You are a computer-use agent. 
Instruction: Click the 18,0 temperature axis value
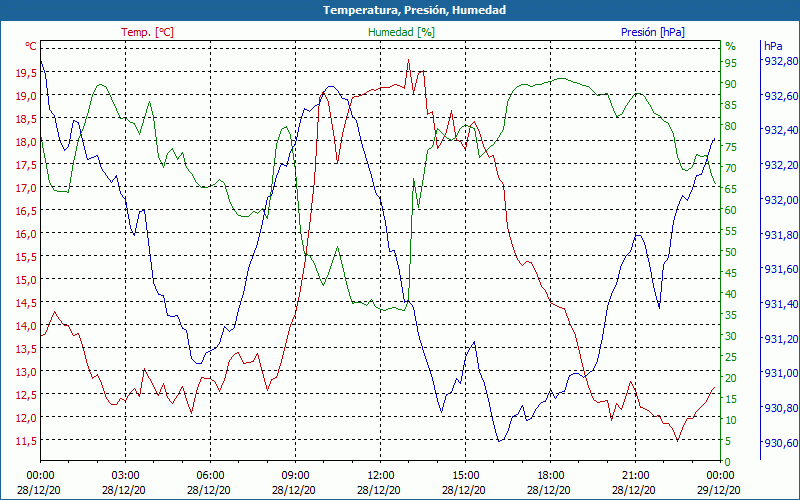(x=26, y=142)
